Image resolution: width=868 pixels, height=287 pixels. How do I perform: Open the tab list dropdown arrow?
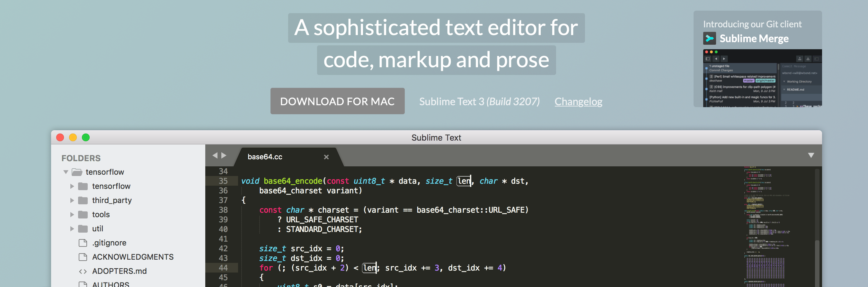(811, 155)
